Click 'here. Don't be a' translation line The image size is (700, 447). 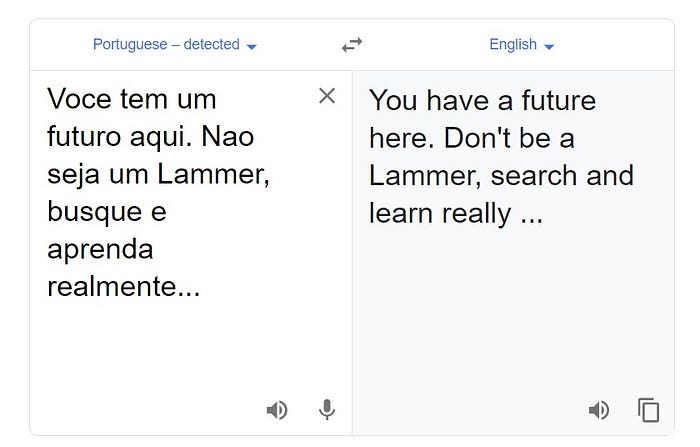(471, 138)
